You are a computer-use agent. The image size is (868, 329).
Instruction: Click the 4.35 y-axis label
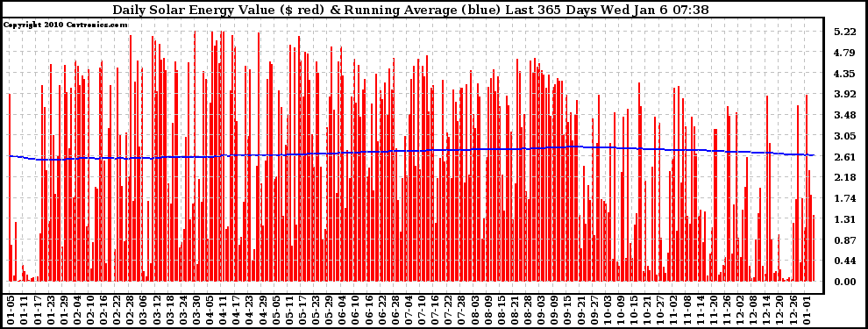click(844, 74)
